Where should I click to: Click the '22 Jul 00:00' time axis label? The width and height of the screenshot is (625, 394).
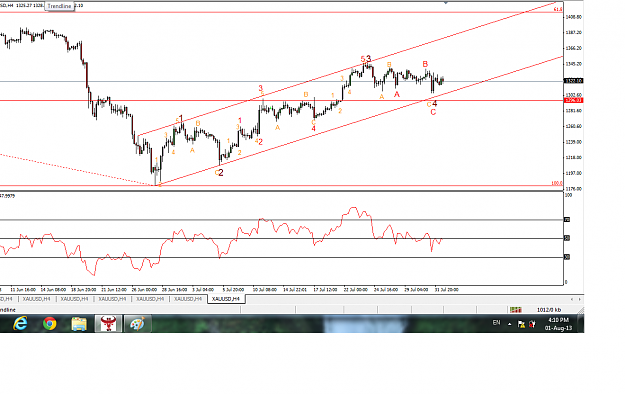pos(355,290)
